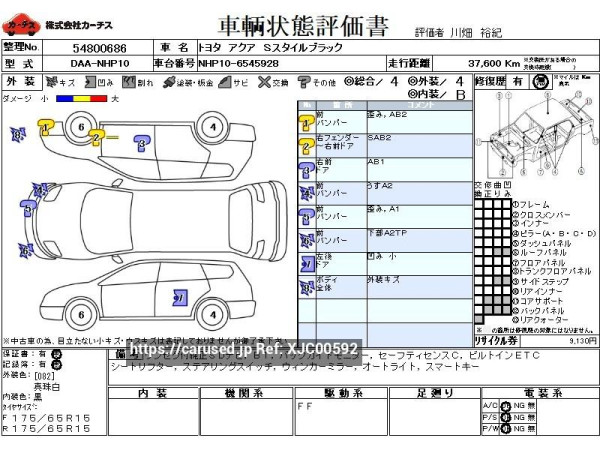
Task: Click list icon for row 右フェンダー SAB2
Action: tap(306, 144)
